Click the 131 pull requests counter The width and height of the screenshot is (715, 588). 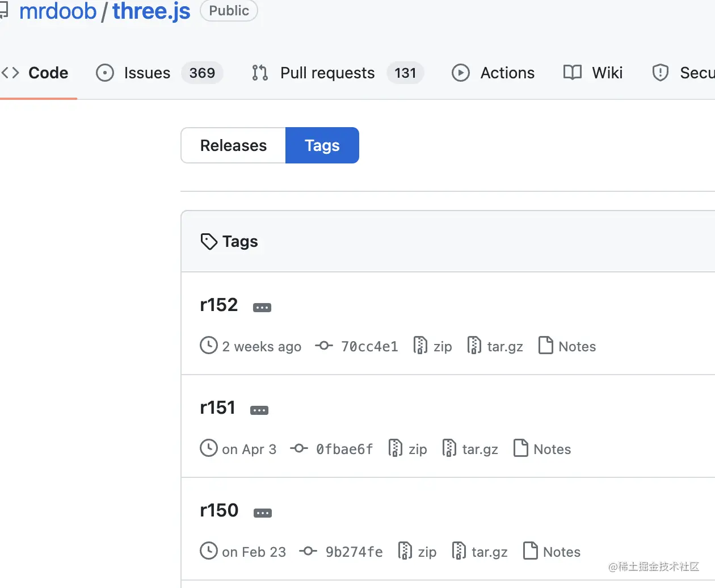click(406, 73)
